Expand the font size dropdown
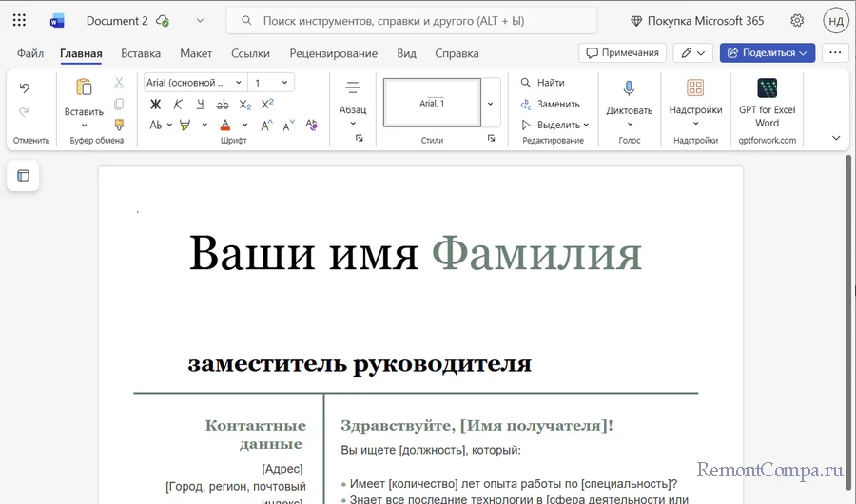856x504 pixels. (x=284, y=83)
